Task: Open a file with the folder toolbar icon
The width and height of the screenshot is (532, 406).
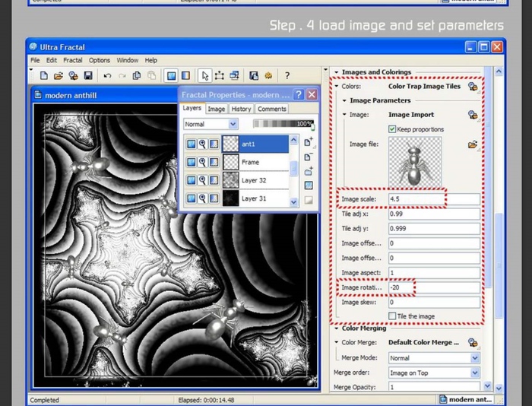Action: [59, 75]
